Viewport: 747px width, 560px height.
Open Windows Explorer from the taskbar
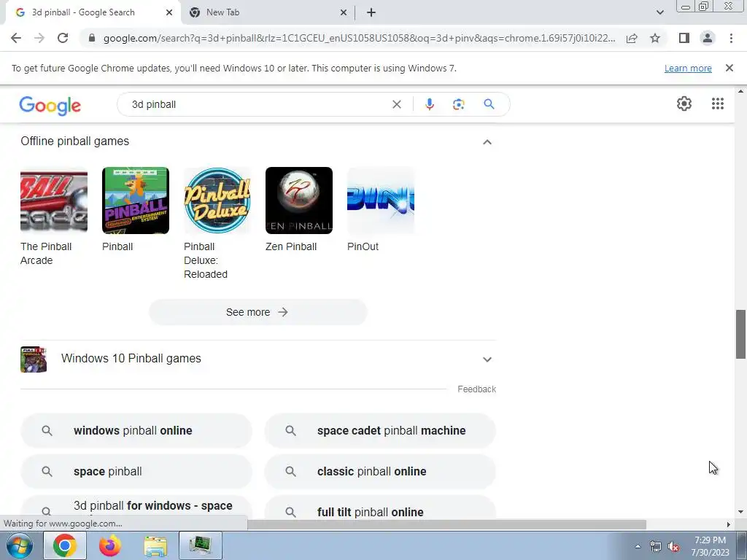click(155, 546)
